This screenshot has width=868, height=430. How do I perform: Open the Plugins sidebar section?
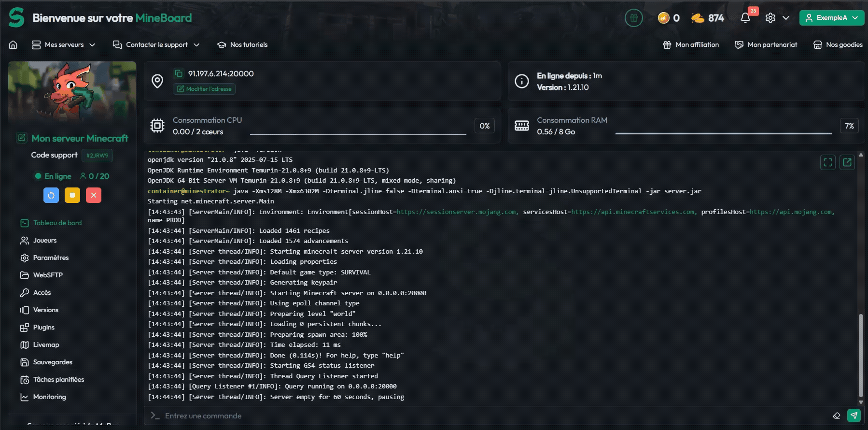pos(43,327)
